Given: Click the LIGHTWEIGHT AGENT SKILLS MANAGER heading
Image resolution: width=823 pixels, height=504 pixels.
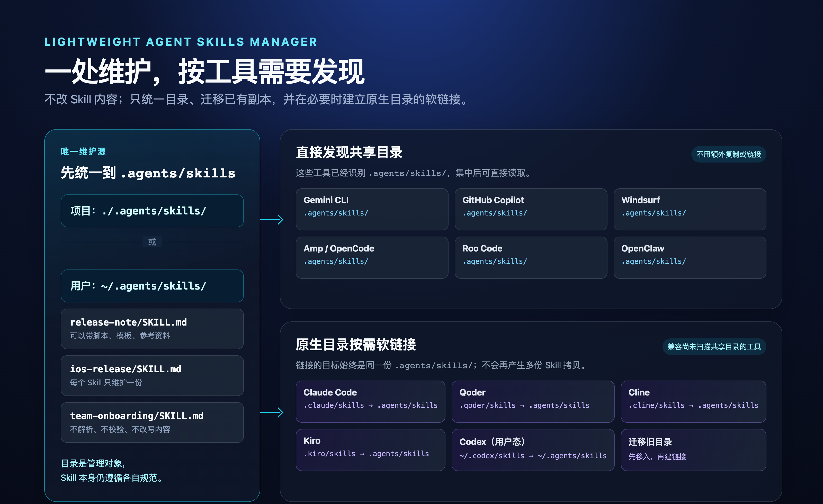Looking at the screenshot, I should point(181,42).
